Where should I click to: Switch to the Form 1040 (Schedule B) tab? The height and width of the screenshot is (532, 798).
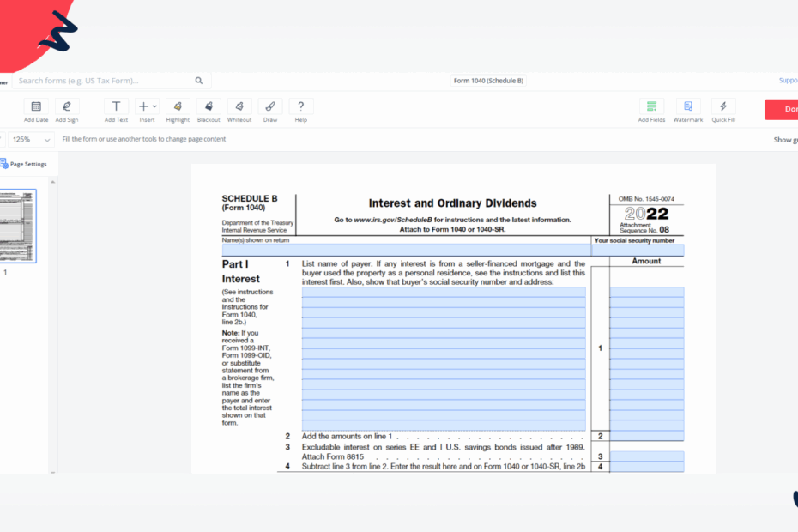pos(488,80)
